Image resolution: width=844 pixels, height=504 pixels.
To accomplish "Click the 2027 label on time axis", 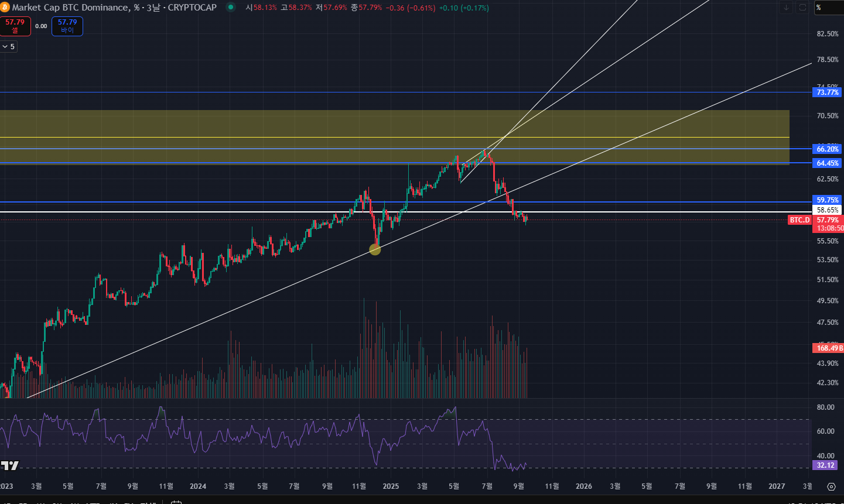I will [777, 486].
